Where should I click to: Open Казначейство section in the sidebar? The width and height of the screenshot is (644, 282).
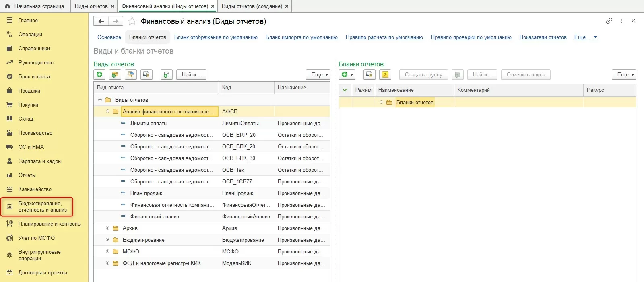tap(35, 189)
